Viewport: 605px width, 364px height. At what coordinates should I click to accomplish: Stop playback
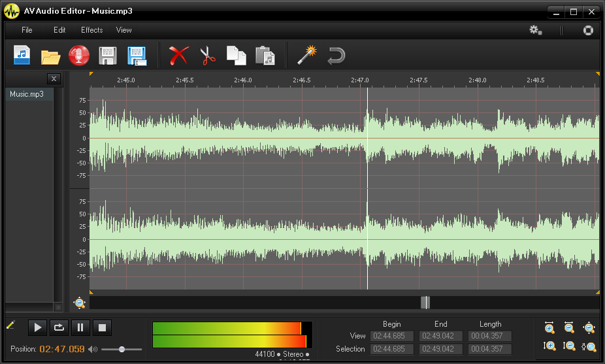coord(102,327)
